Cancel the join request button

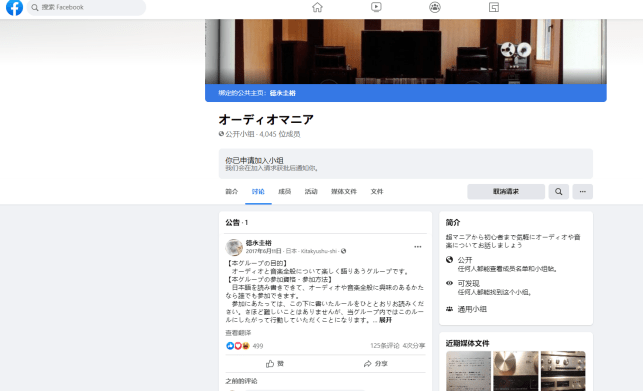point(506,192)
